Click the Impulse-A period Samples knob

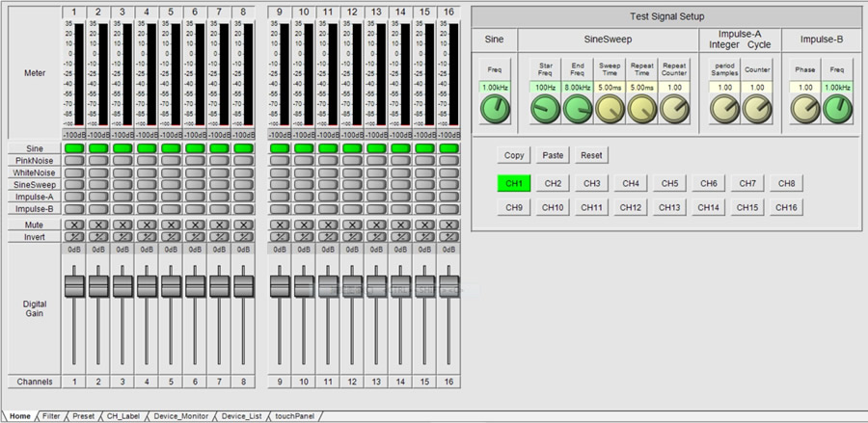[x=724, y=108]
